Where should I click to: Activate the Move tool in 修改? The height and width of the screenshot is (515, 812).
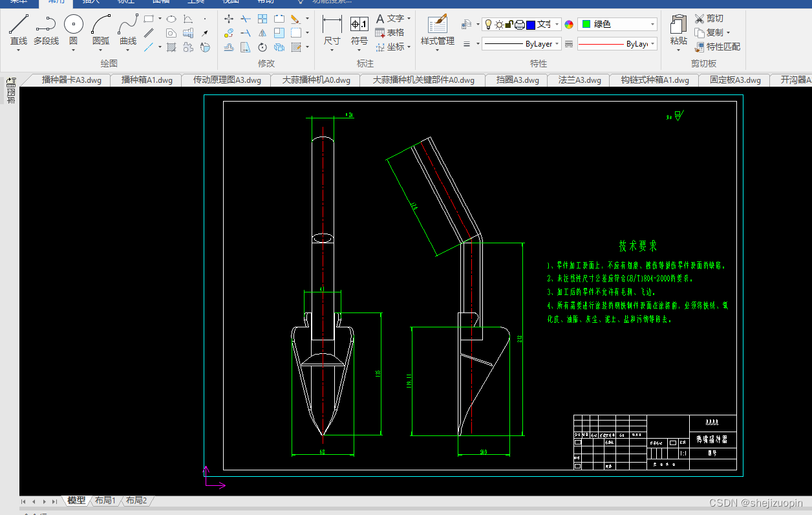click(229, 19)
